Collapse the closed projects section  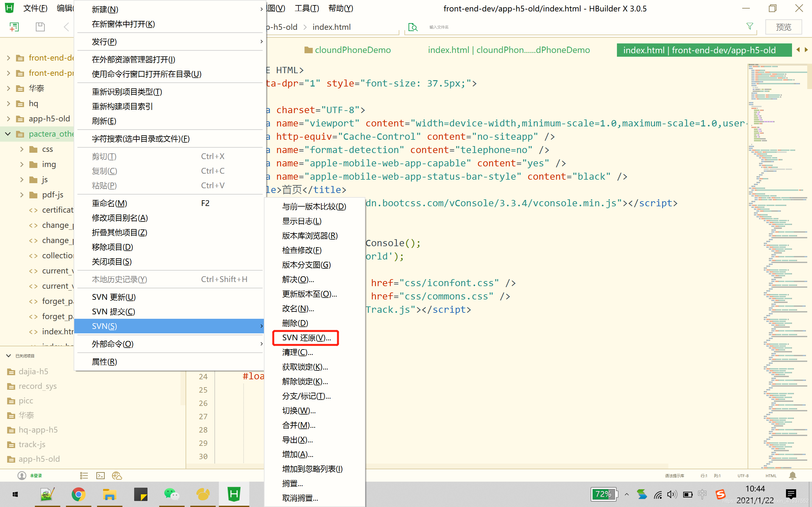pyautogui.click(x=8, y=356)
